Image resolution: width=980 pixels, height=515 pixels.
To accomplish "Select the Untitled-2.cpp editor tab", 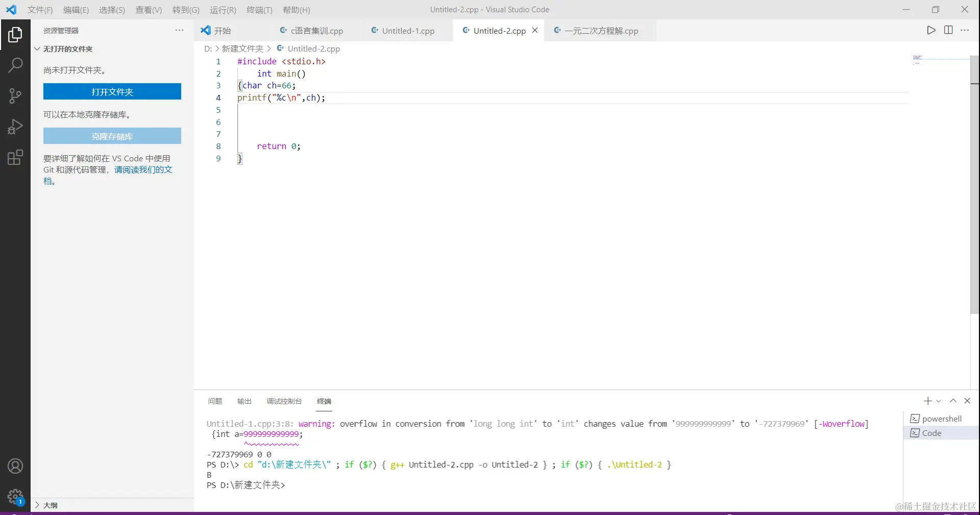I will [x=499, y=31].
